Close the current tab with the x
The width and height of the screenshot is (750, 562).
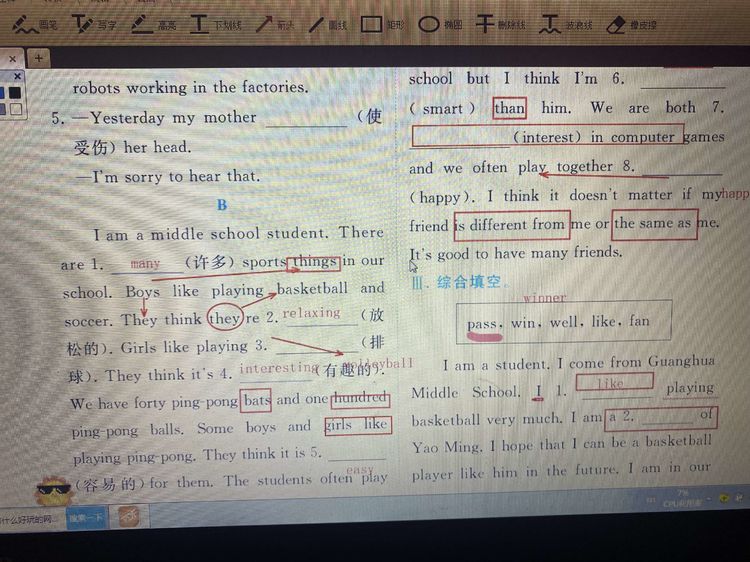13,58
